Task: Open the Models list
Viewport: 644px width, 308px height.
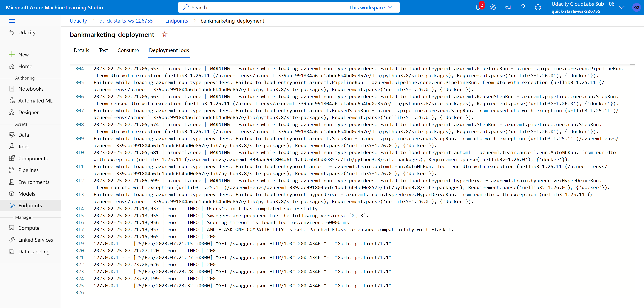Action: coord(27,194)
